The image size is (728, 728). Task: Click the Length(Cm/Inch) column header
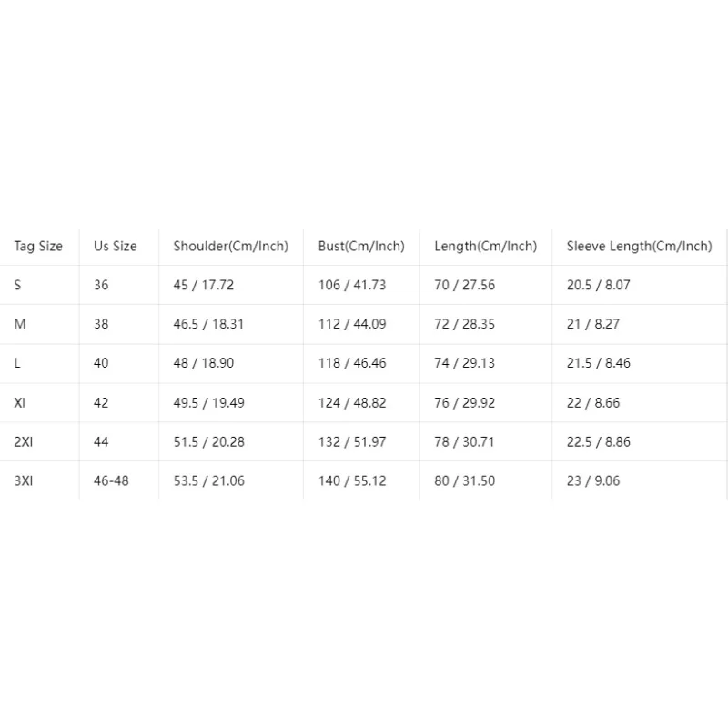coord(486,246)
